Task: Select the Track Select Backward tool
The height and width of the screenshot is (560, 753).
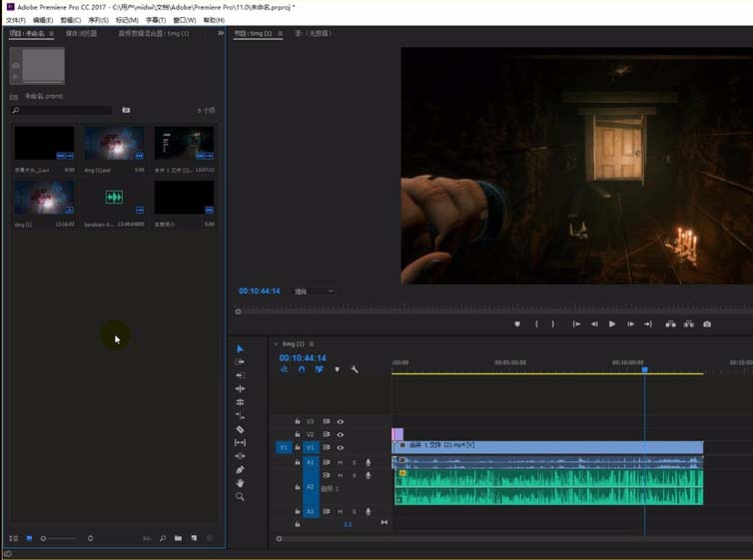Action: click(240, 375)
